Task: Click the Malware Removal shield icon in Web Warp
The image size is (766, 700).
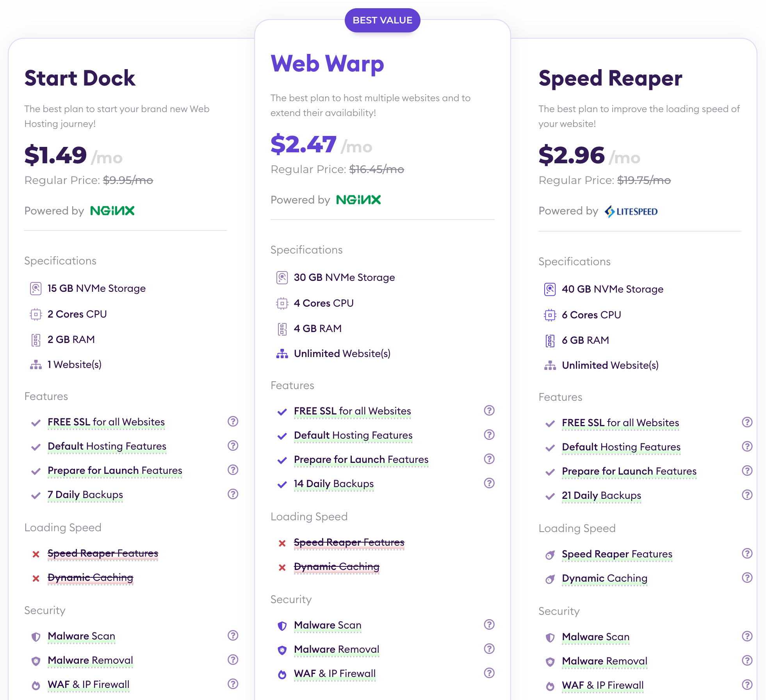Action: [282, 650]
